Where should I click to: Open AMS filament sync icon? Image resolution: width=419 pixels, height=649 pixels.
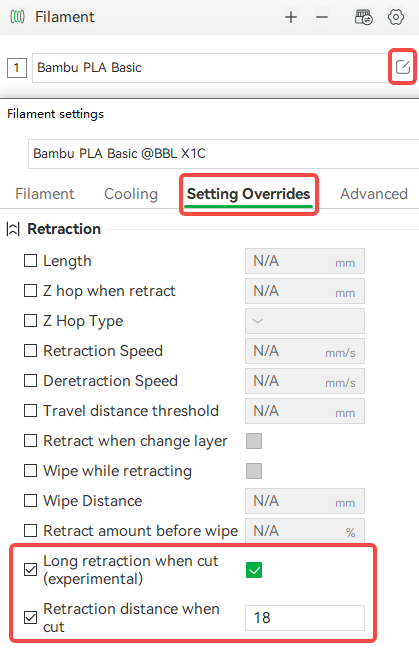tap(364, 17)
